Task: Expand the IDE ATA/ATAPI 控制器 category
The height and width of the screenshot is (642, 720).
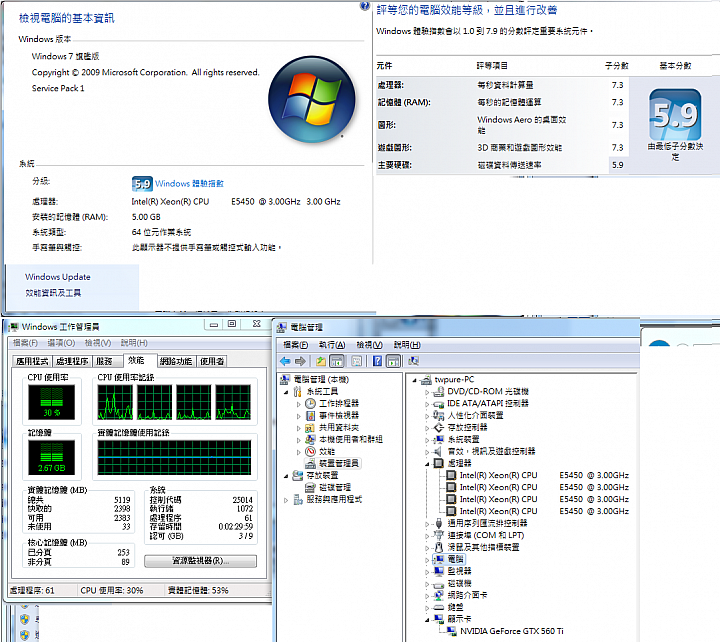Action: [427, 404]
